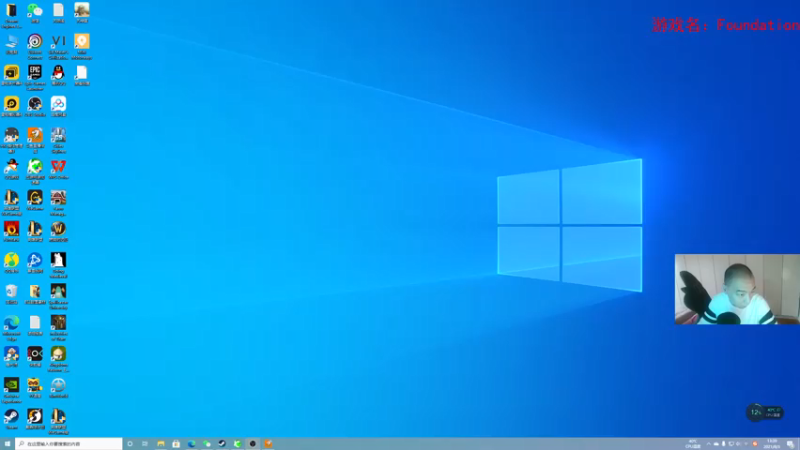The image size is (800, 450).
Task: Open the notification center icon
Action: [x=790, y=444]
